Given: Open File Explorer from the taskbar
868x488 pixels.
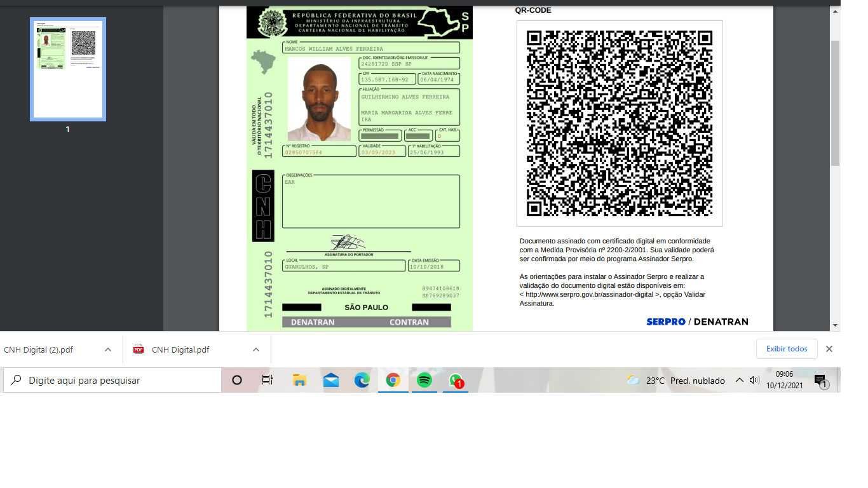Looking at the screenshot, I should click(x=299, y=380).
